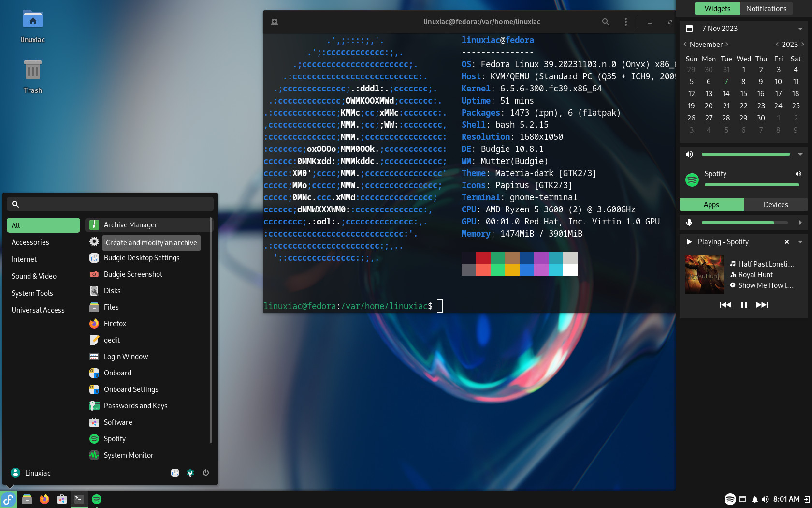Screen dimensions: 812x508
Task: Click the Spotify tray icon
Action: coord(730,499)
